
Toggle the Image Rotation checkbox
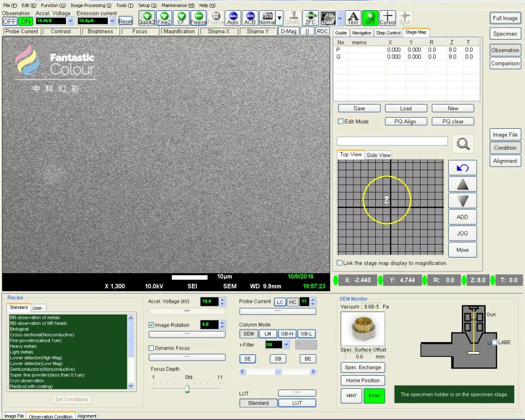click(x=151, y=325)
